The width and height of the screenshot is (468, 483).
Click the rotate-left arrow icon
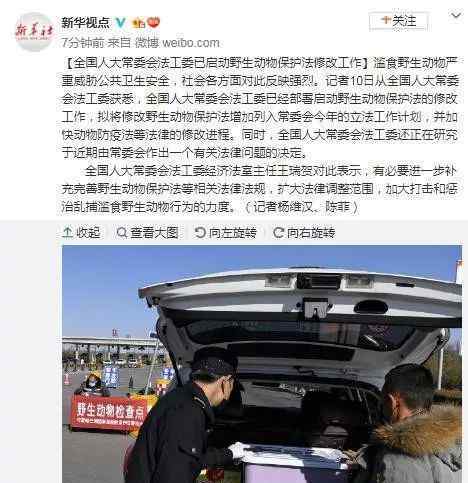[x=200, y=232]
